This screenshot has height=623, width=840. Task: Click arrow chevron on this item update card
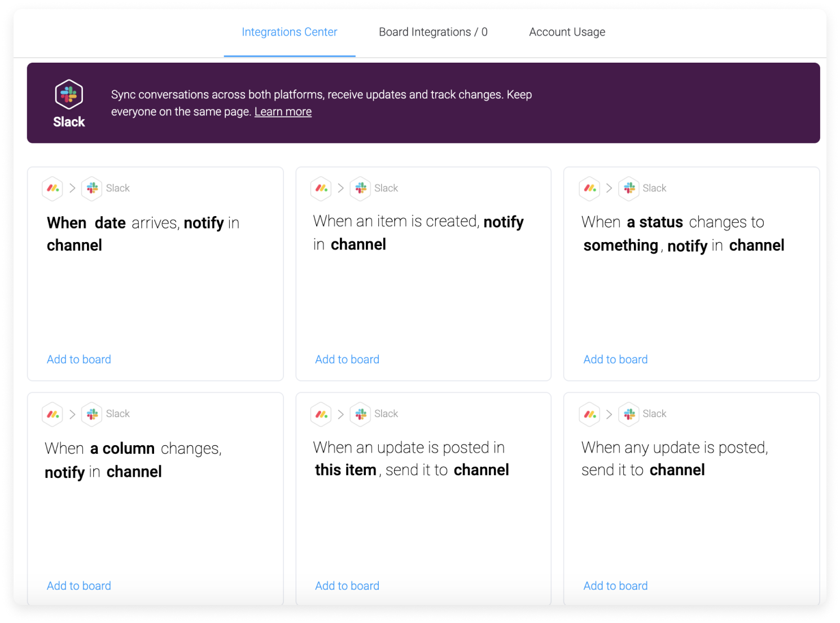(x=341, y=414)
